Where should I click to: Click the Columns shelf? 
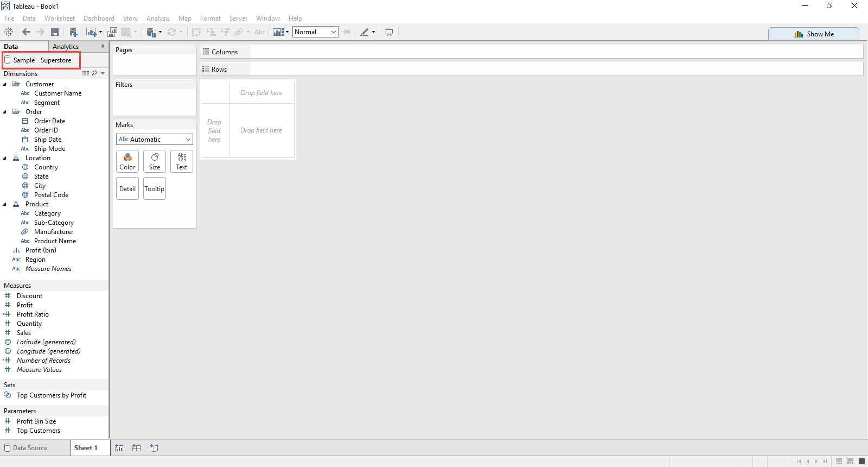tap(532, 52)
